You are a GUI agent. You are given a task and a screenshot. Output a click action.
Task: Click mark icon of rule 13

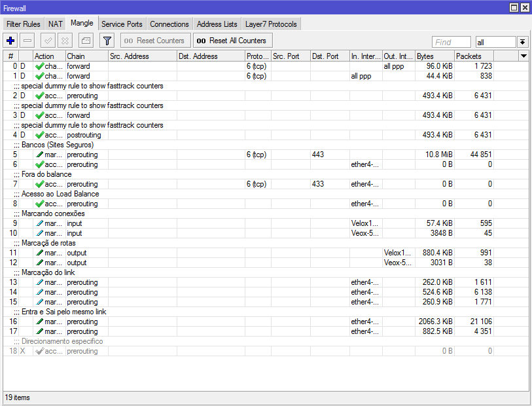pos(39,282)
